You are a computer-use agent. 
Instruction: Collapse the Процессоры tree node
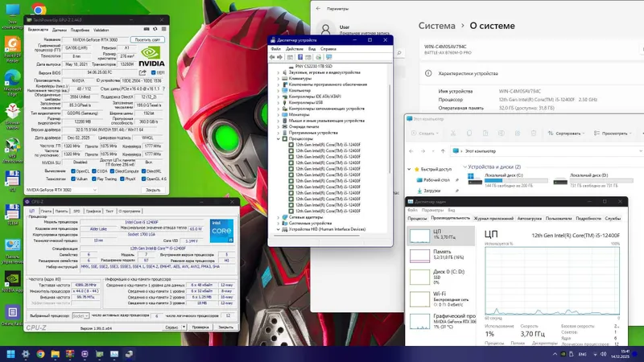[x=279, y=138]
